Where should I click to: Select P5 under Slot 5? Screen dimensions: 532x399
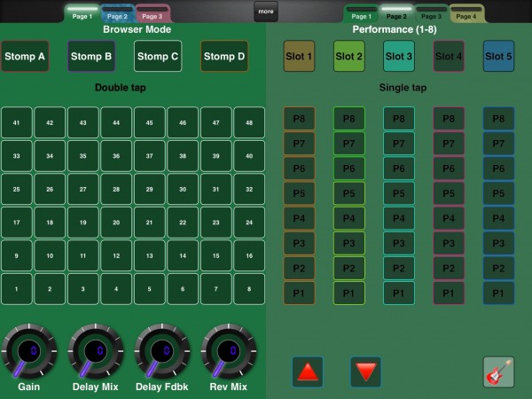click(x=498, y=193)
